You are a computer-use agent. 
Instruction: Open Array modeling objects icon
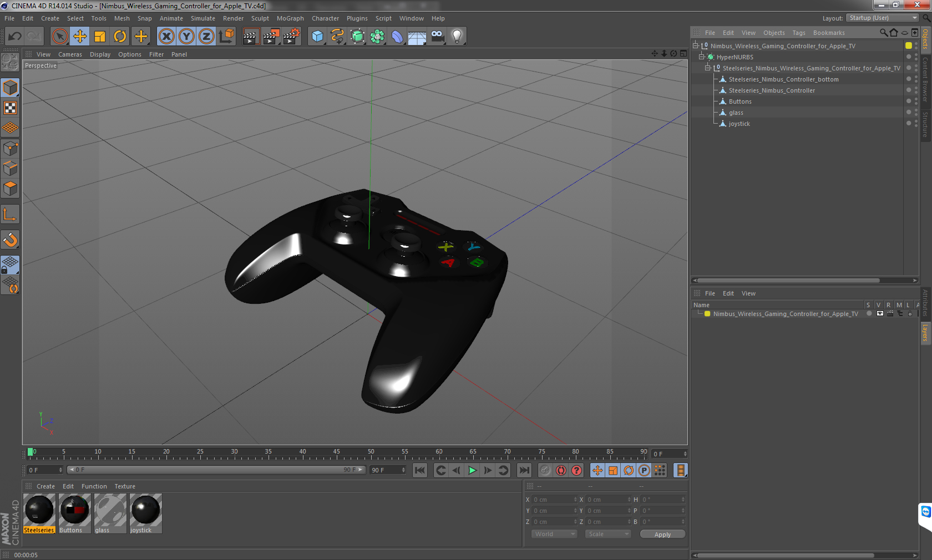pos(377,37)
